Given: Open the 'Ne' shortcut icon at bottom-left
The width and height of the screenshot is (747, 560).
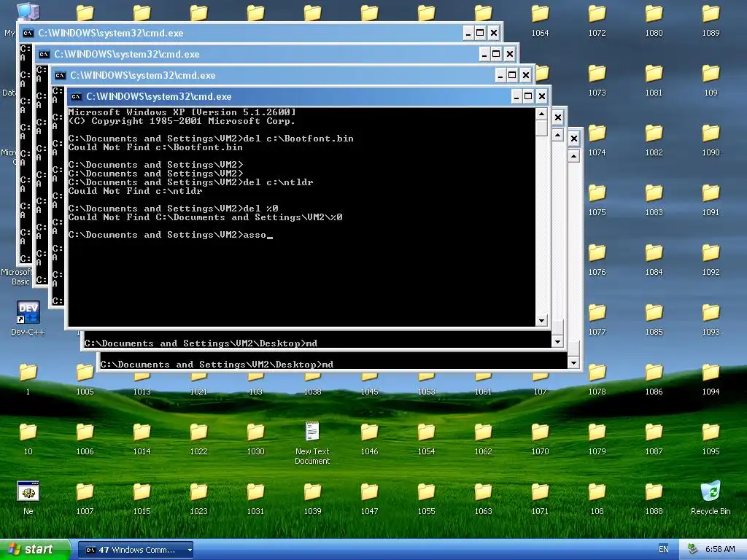Looking at the screenshot, I should tap(28, 491).
